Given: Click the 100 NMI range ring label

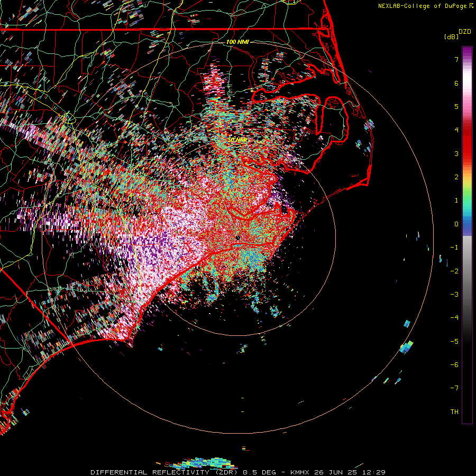Looking at the screenshot, I should tap(237, 42).
